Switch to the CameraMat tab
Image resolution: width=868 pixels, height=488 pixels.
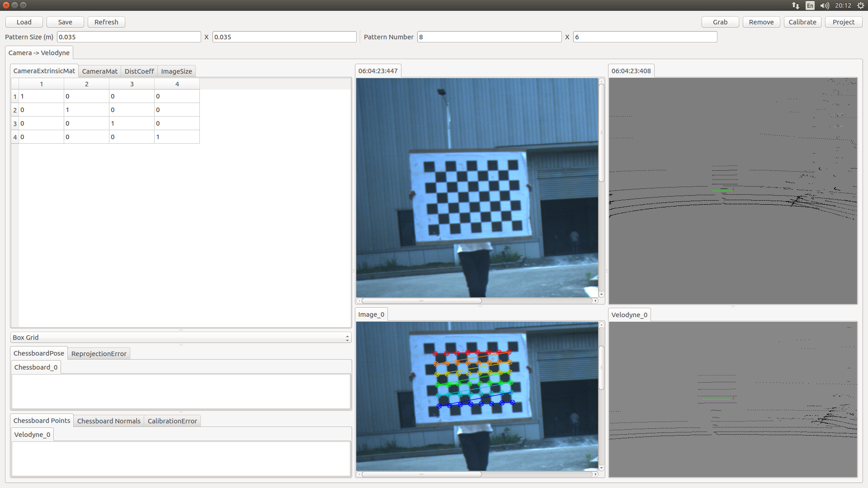pos(99,71)
